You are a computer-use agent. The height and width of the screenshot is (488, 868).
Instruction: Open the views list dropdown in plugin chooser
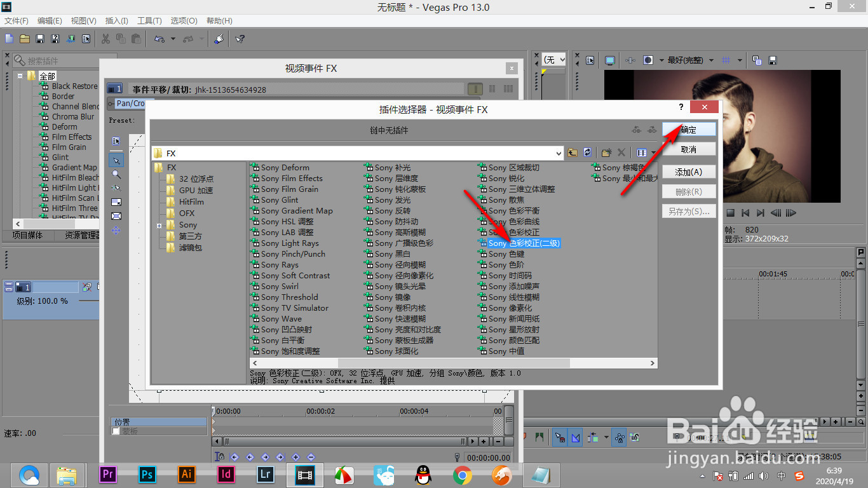tap(654, 153)
